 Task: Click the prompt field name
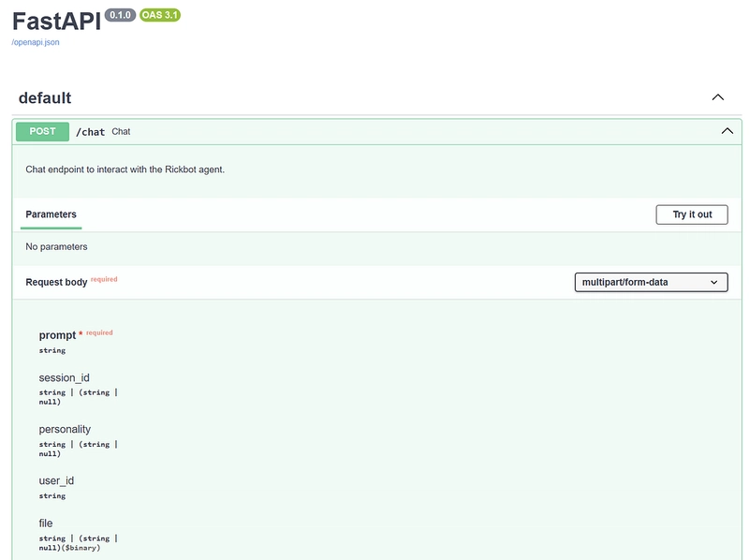[x=57, y=334]
